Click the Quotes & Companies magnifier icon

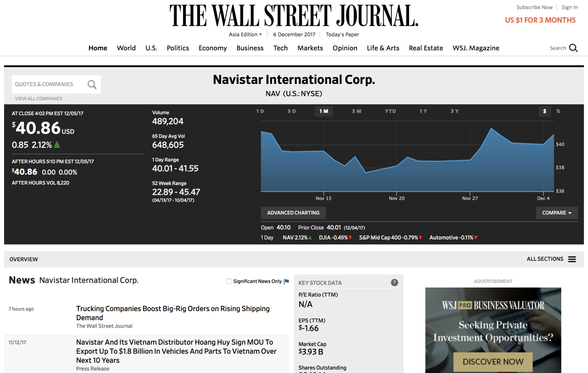[92, 85]
